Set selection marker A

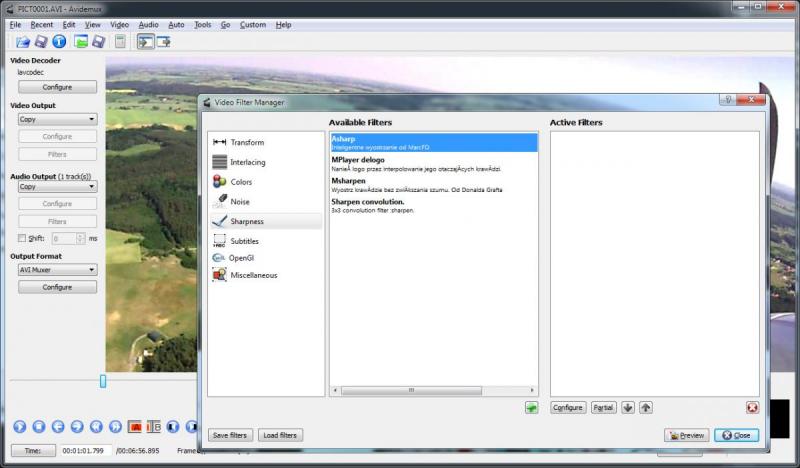pos(134,427)
